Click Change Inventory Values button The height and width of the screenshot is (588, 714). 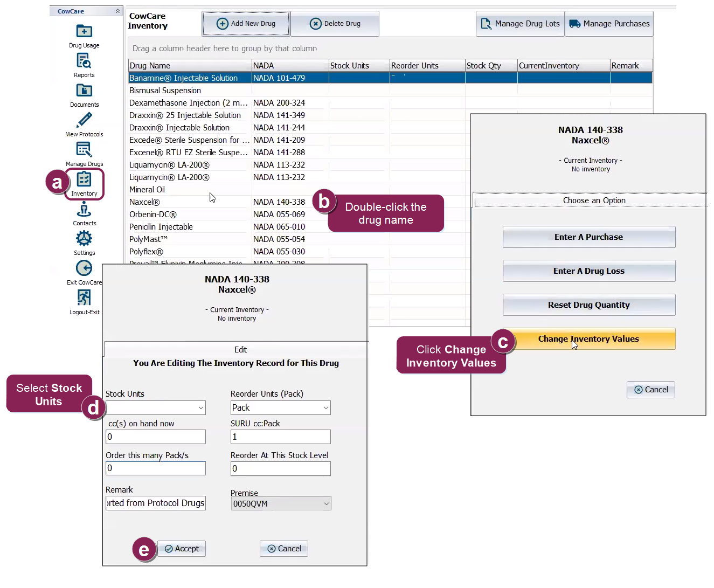tap(588, 339)
